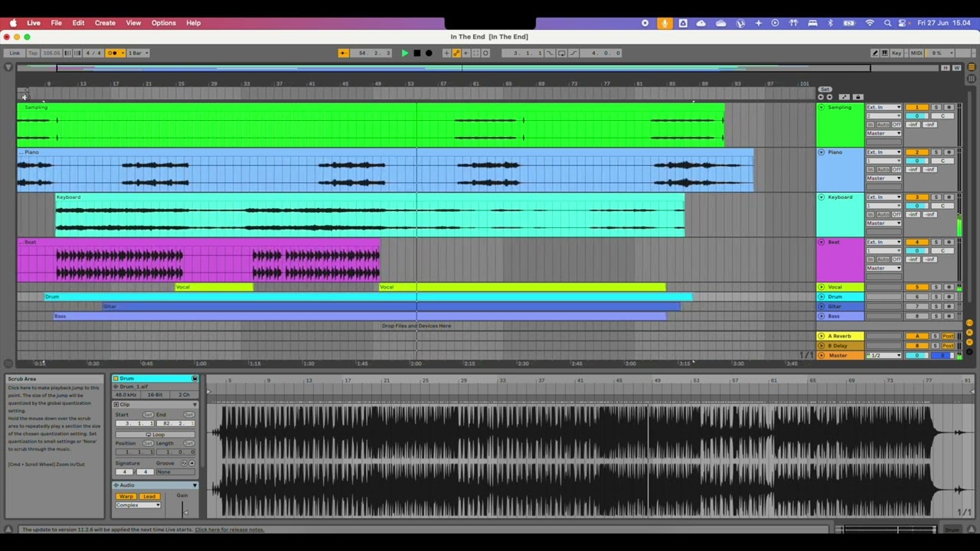The width and height of the screenshot is (980, 551).
Task: Open the Complex warp mode dropdown
Action: (x=139, y=505)
